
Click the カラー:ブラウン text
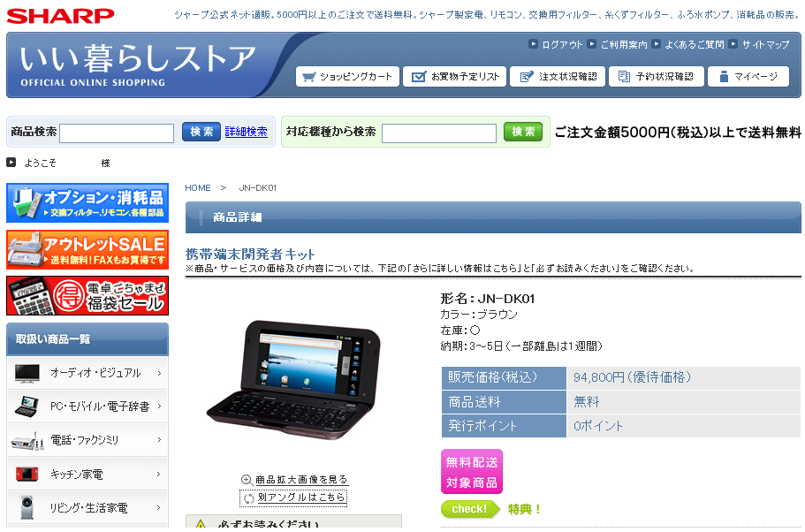479,315
